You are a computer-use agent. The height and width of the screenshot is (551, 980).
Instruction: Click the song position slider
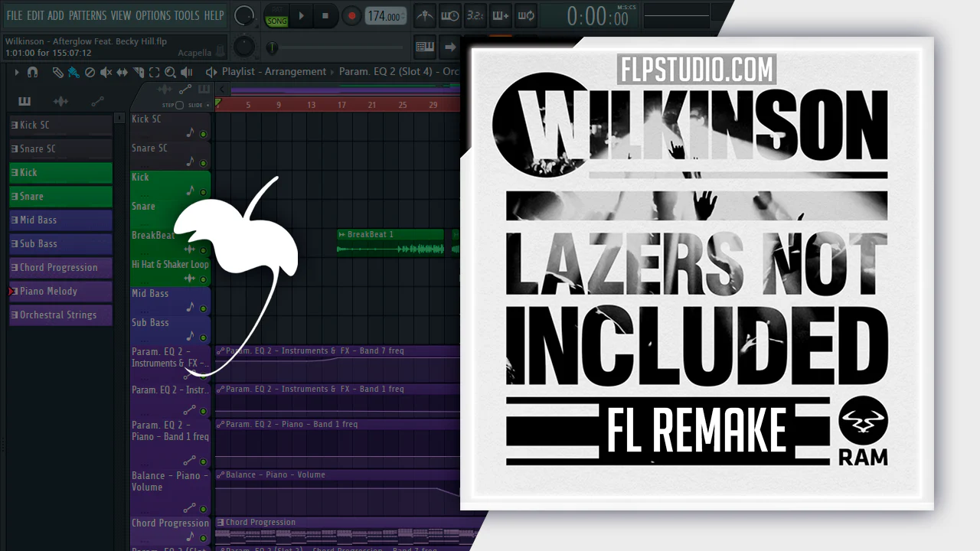tap(337, 47)
